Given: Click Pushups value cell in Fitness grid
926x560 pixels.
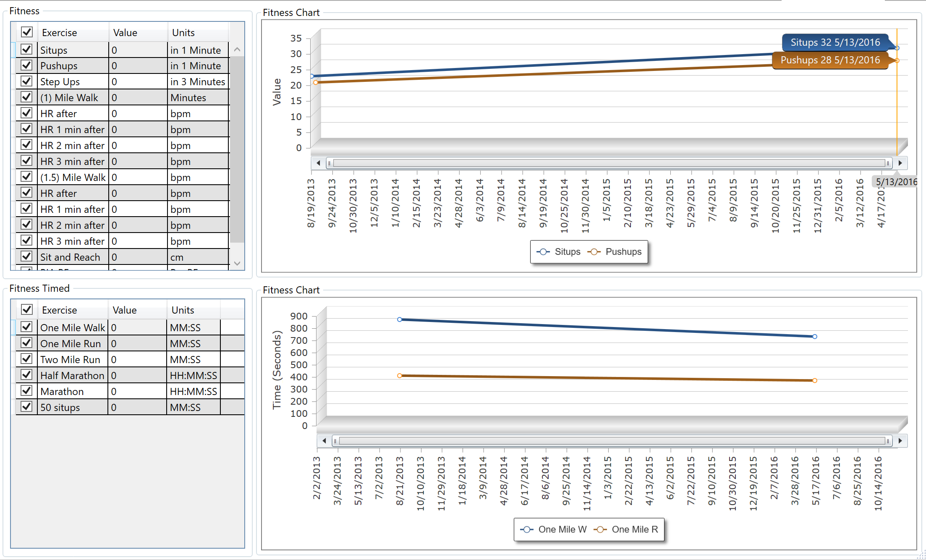Looking at the screenshot, I should pyautogui.click(x=138, y=66).
